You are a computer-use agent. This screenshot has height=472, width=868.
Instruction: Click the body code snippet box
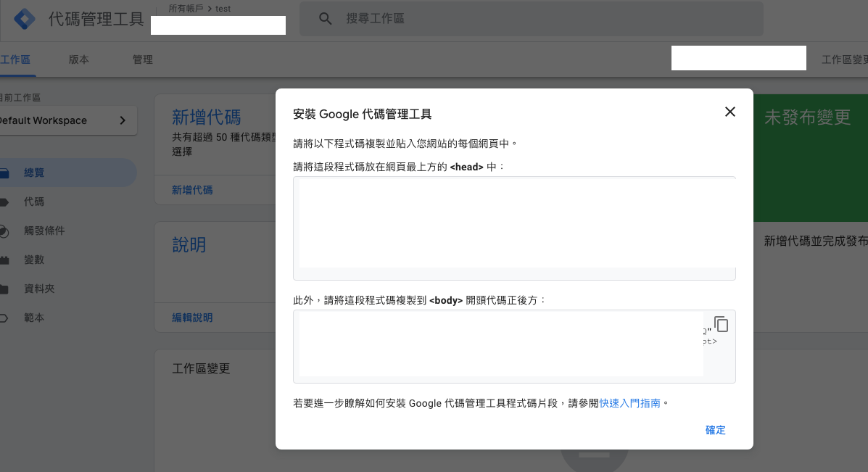coord(514,347)
